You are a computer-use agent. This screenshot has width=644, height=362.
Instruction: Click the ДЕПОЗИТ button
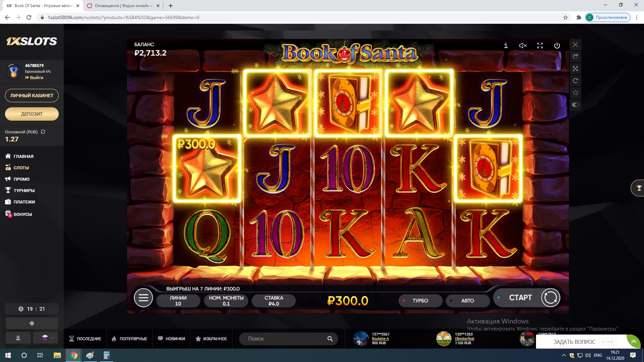32,114
